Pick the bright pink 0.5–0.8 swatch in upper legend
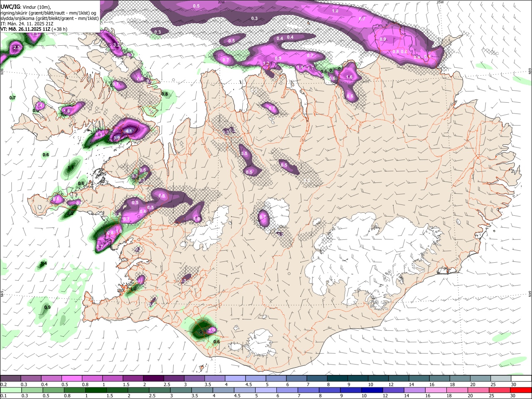This screenshot has width=532, height=399. 71,378
